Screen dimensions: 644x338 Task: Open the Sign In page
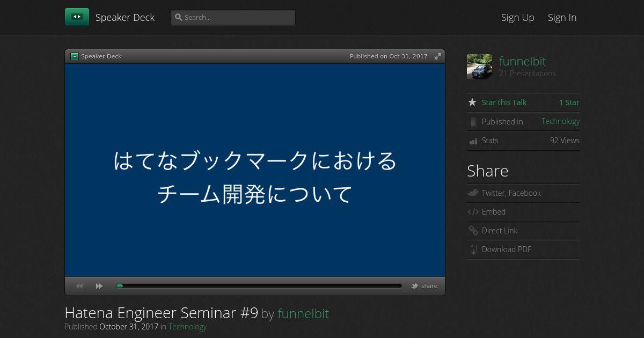562,17
